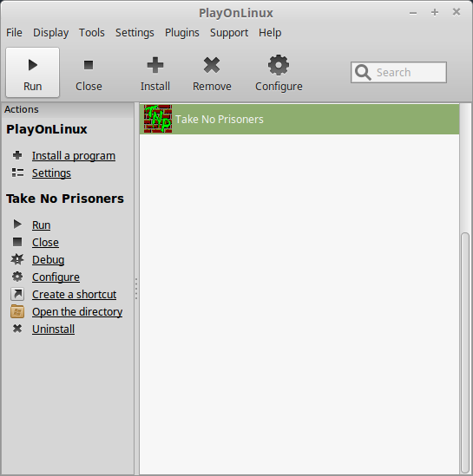Click the Create a shortcut arrow icon
The height and width of the screenshot is (476, 473).
point(17,294)
